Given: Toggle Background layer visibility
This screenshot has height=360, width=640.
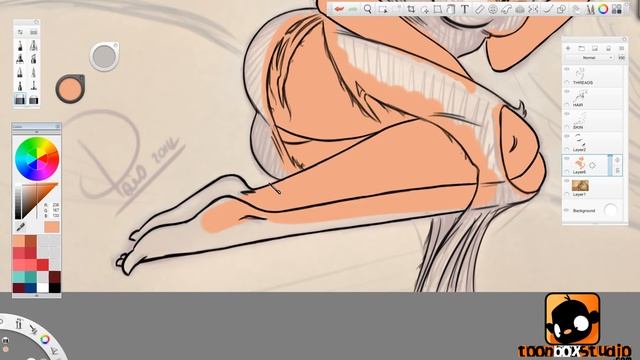Looking at the screenshot, I should tap(567, 210).
